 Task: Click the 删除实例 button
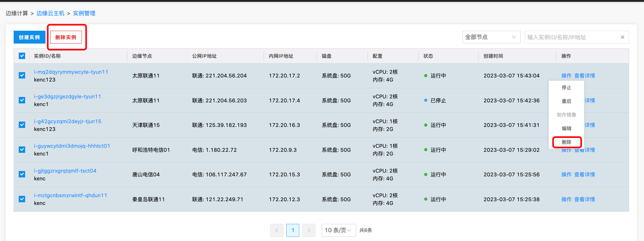point(66,37)
